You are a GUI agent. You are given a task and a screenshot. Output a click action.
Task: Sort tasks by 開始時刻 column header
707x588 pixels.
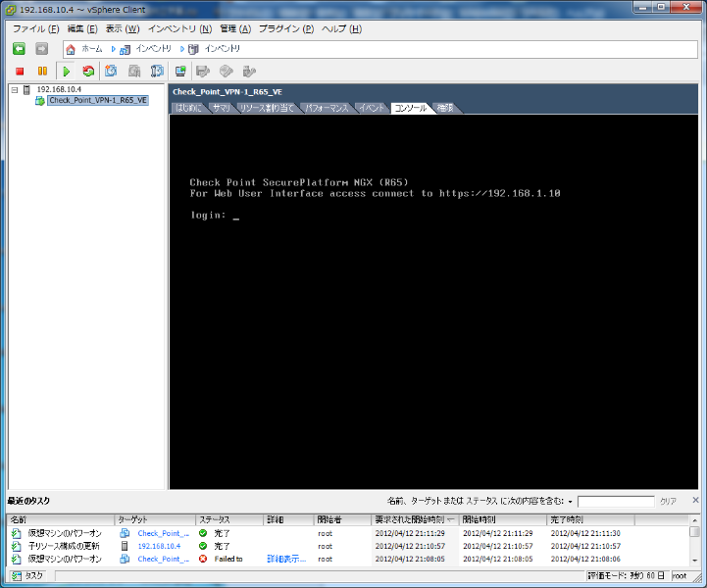(x=503, y=520)
